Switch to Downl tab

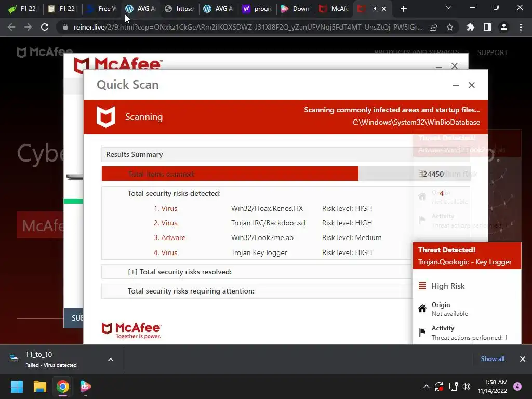(x=296, y=9)
